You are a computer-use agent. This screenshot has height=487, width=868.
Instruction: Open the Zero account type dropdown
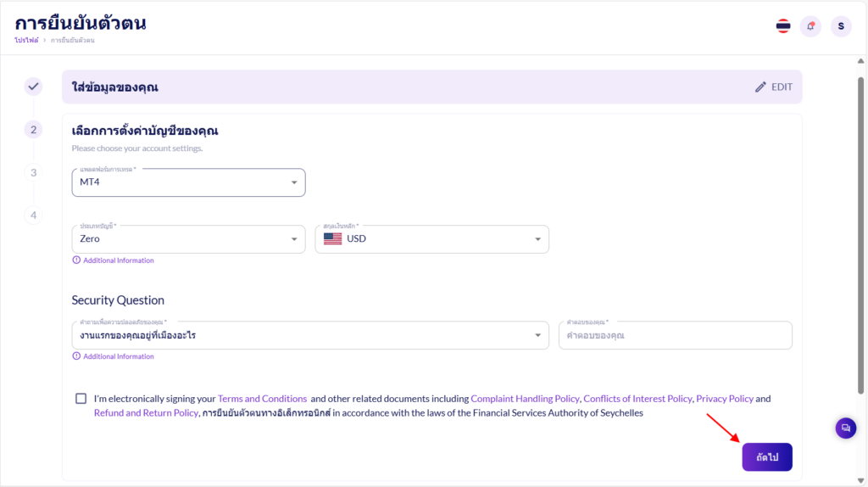(188, 239)
